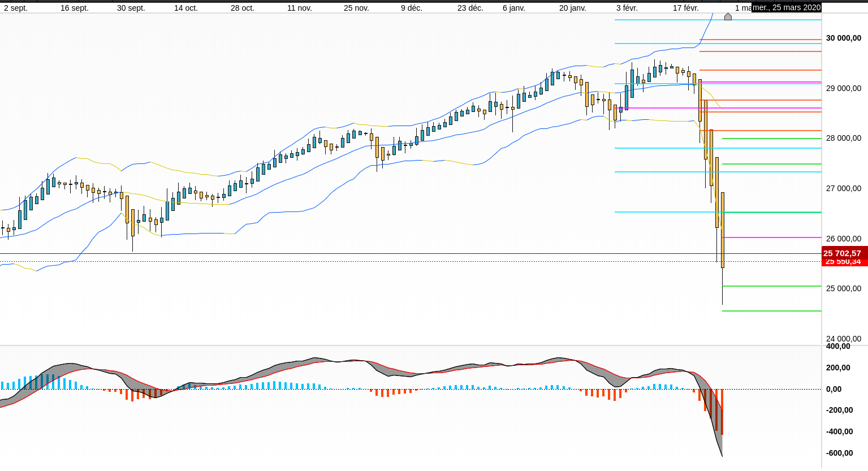This screenshot has height=471, width=868.
Task: Click the 0,00 indicator scale value
Action: 834,389
